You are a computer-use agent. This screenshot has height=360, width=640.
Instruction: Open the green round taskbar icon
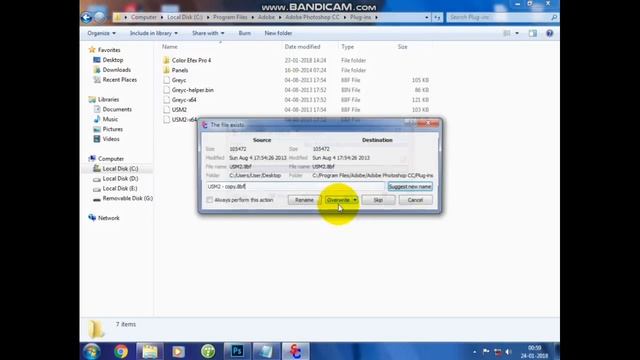click(x=208, y=351)
